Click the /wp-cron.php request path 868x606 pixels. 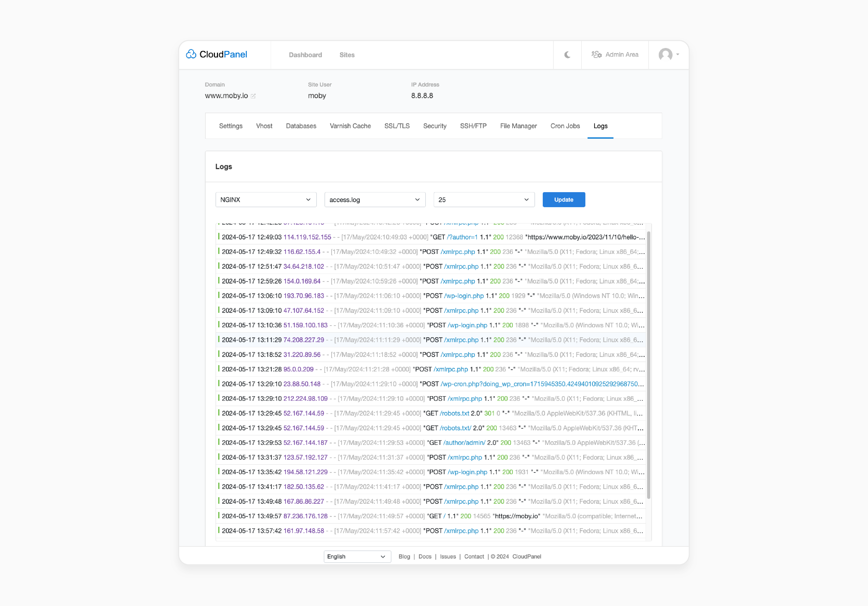click(542, 384)
